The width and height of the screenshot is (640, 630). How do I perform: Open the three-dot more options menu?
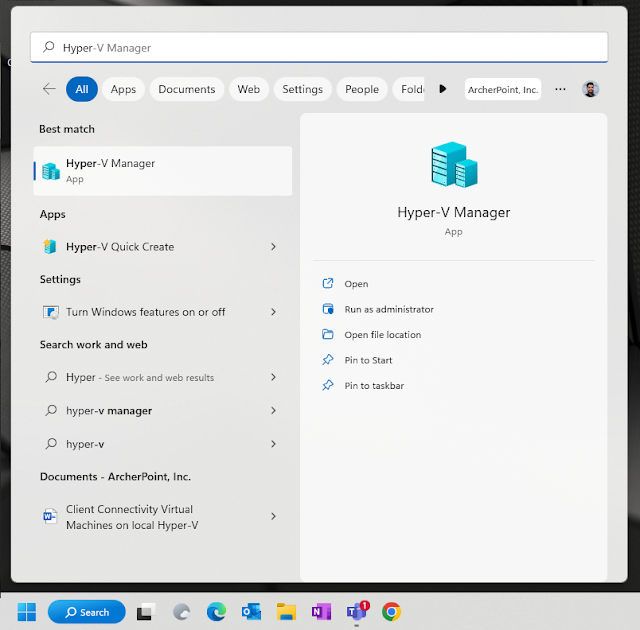click(x=560, y=89)
